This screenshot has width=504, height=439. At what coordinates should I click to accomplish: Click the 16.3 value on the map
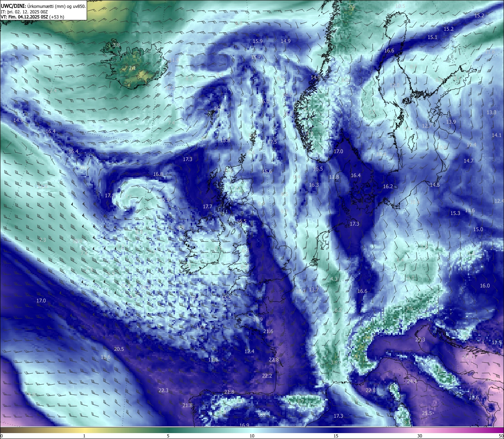pyautogui.click(x=314, y=185)
